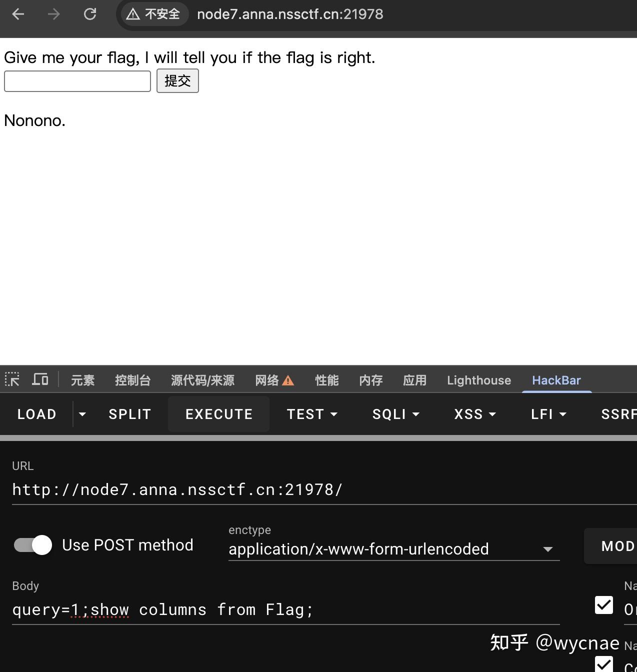Switch to the HackBar tab

556,380
